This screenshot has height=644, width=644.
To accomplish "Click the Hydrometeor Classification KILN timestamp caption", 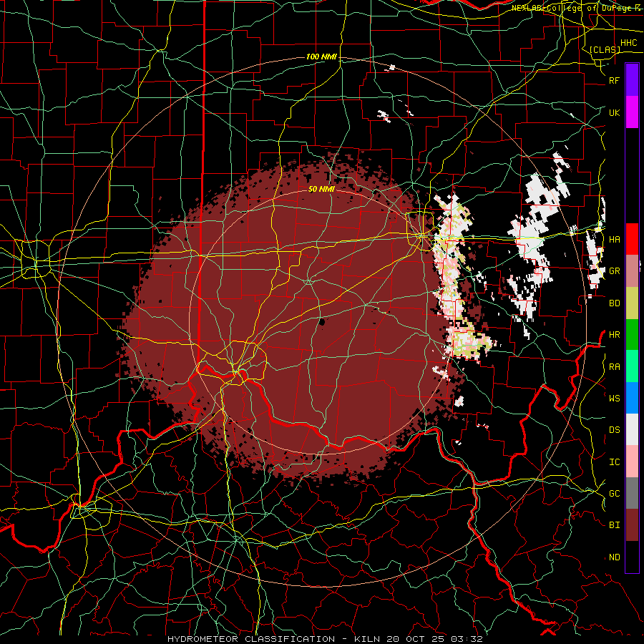I will click(325, 639).
